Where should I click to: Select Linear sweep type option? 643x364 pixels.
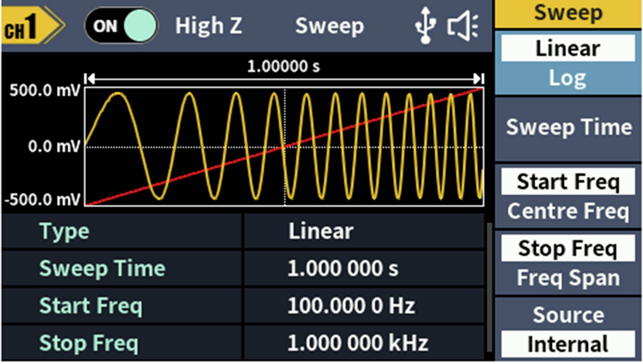click(568, 48)
